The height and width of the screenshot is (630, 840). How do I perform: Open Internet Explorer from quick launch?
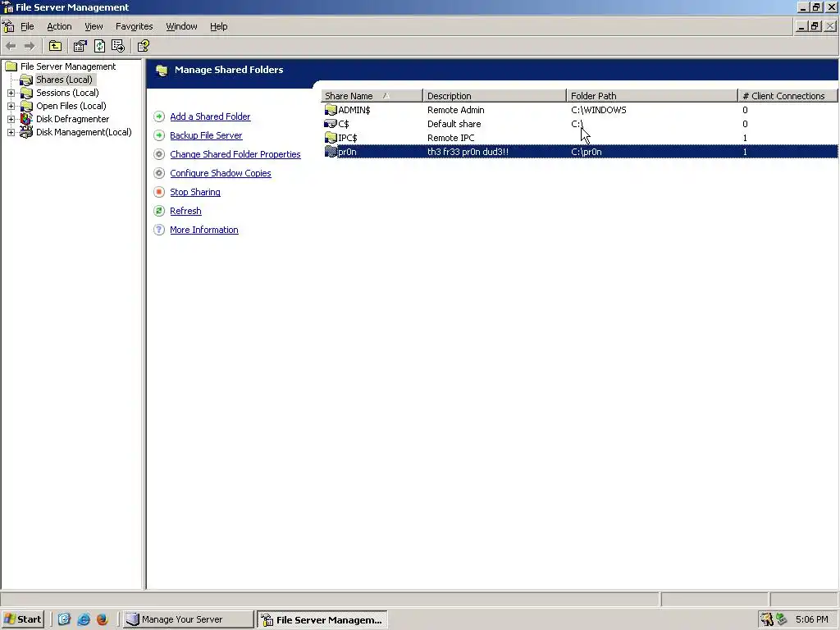pyautogui.click(x=83, y=619)
